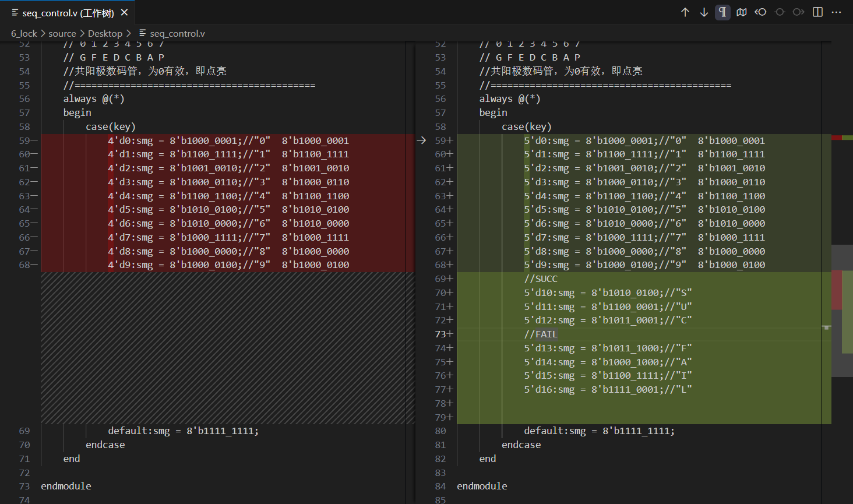Click 4'd0:smg line in left pane

pos(228,140)
